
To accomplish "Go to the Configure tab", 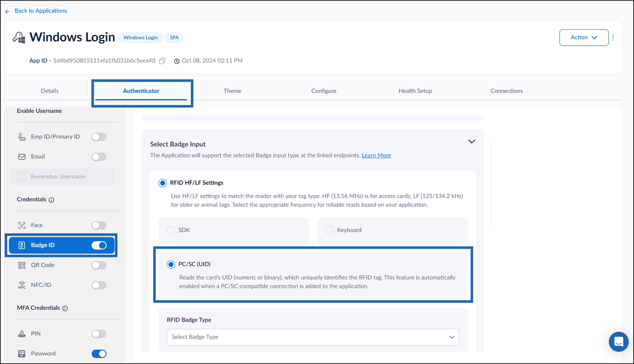I will tap(324, 91).
